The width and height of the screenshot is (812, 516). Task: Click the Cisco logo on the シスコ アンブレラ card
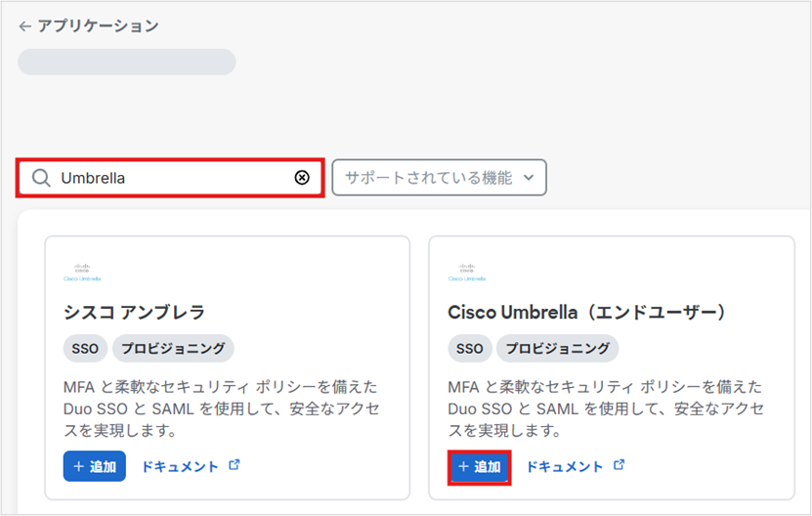click(82, 271)
